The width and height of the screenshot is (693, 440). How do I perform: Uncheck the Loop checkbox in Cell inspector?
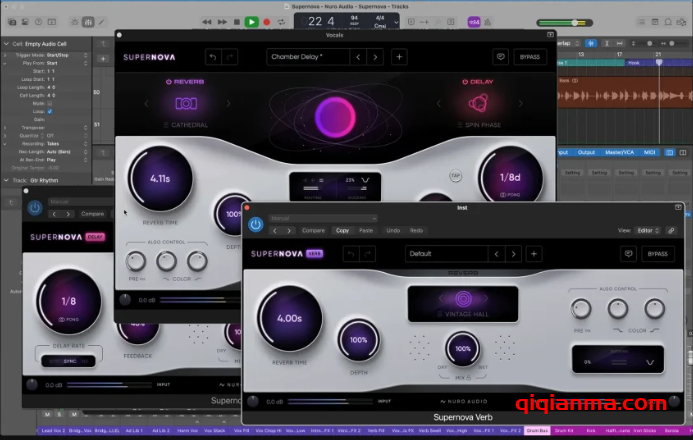tap(50, 111)
